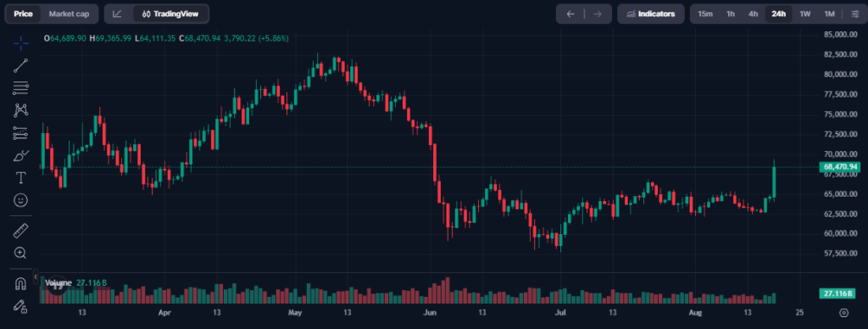The height and width of the screenshot is (329, 868).
Task: Select the trend line drawing tool
Action: [20, 65]
